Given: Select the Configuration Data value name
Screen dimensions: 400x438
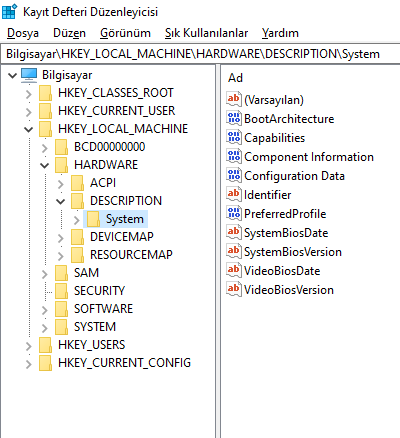Looking at the screenshot, I should click(294, 176).
